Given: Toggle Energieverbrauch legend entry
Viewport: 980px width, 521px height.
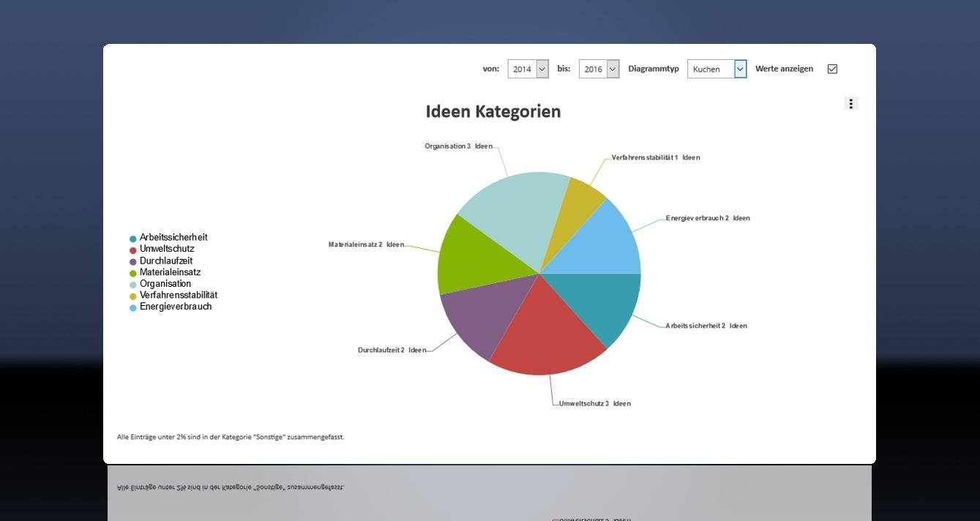Looking at the screenshot, I should 171,307.
